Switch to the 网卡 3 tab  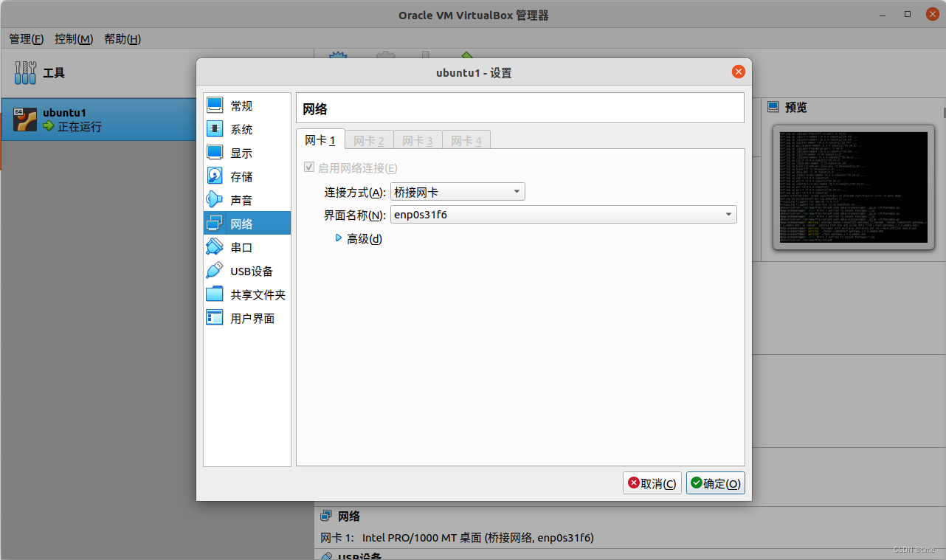point(418,140)
